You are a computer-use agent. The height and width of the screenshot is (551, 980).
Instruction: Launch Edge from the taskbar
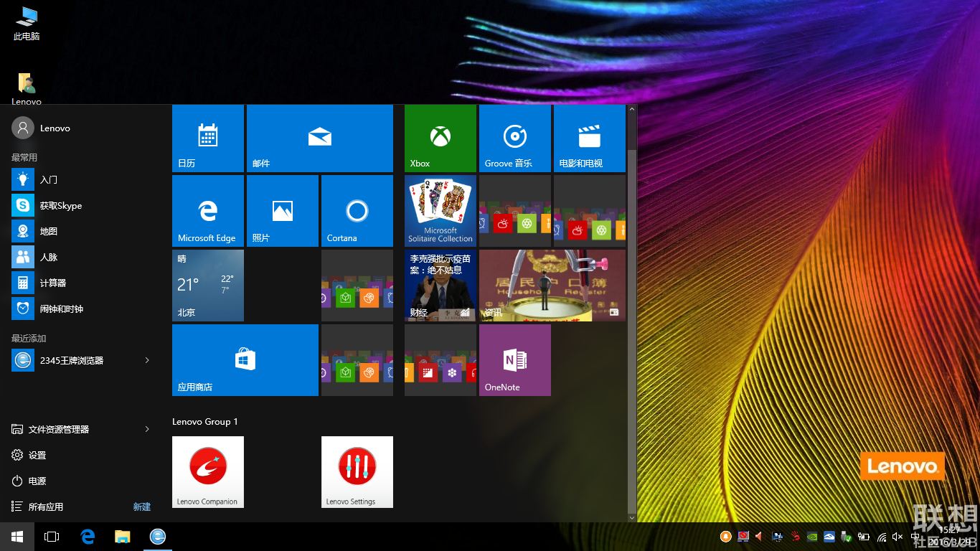(x=88, y=537)
